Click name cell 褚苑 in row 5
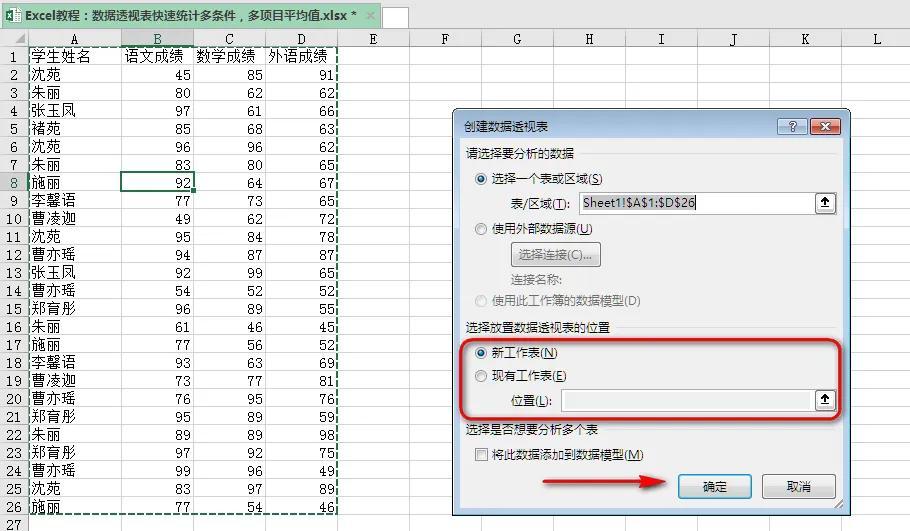The height and width of the screenshot is (531, 910). click(75, 129)
